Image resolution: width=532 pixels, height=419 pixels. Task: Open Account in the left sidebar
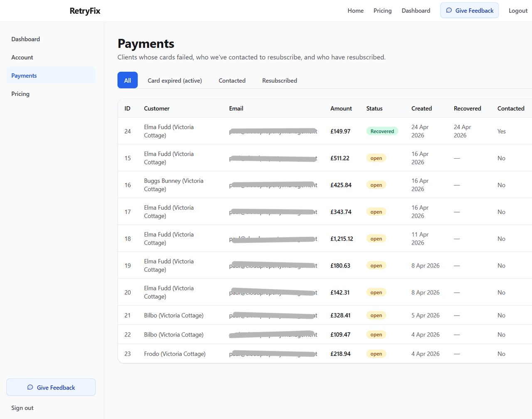[51, 57]
